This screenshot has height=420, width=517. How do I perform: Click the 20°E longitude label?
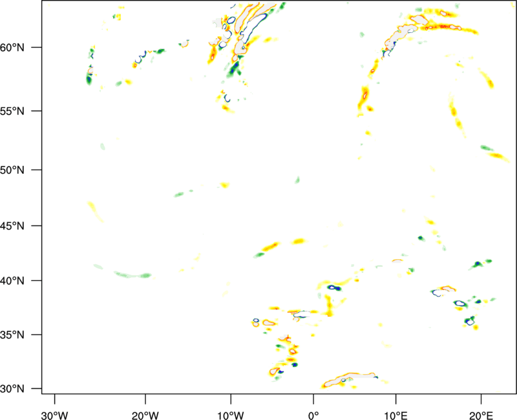pos(481,415)
